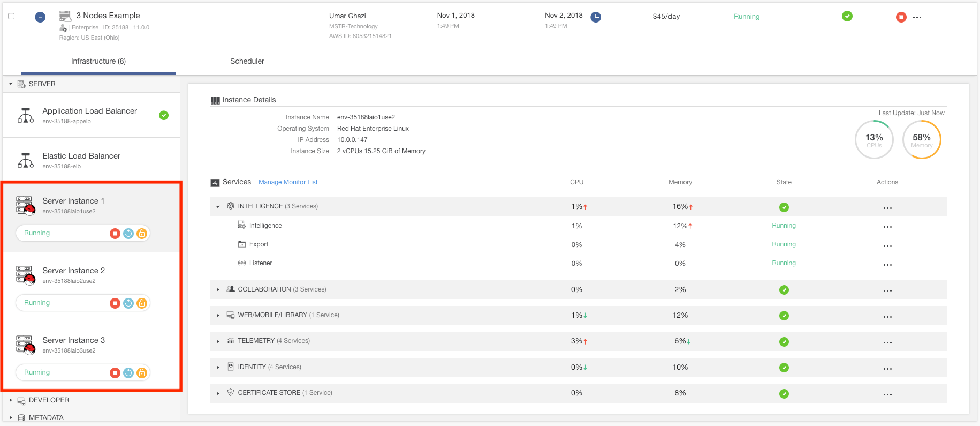Click the 58% Memory usage gauge
The image size is (980, 426).
[x=921, y=140]
